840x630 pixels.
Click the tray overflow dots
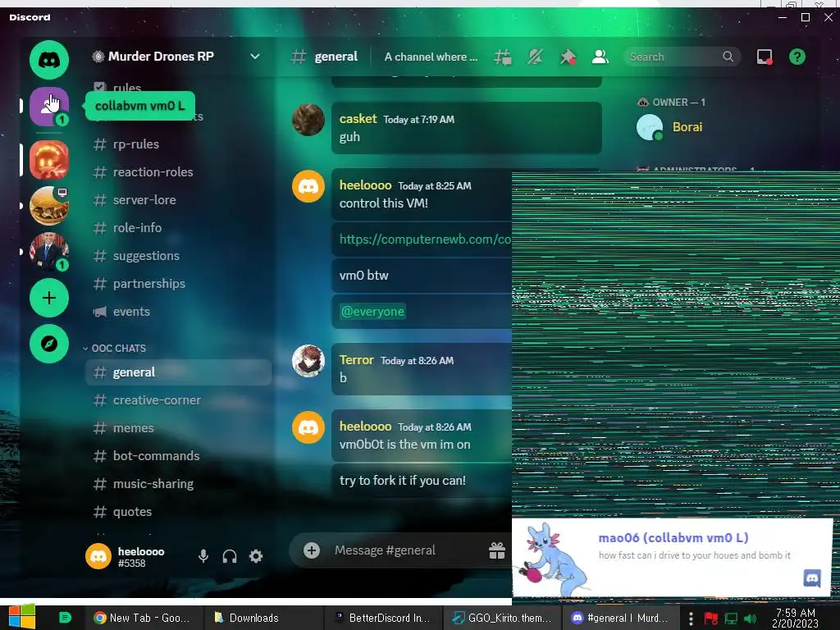pos(691,619)
